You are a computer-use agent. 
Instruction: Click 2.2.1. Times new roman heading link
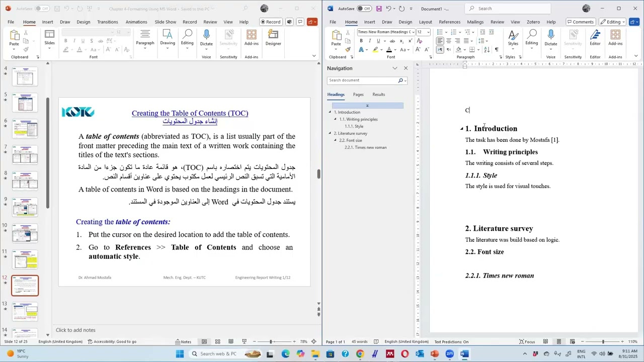[x=366, y=147]
